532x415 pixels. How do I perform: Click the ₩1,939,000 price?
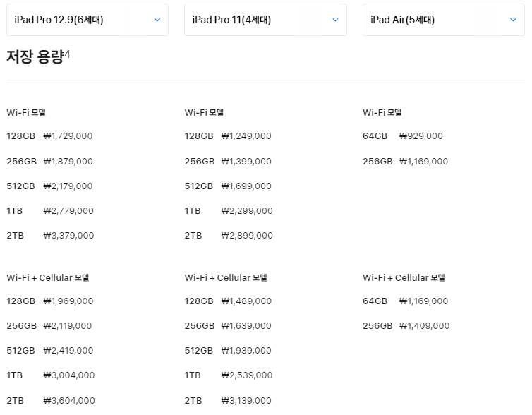pyautogui.click(x=246, y=351)
